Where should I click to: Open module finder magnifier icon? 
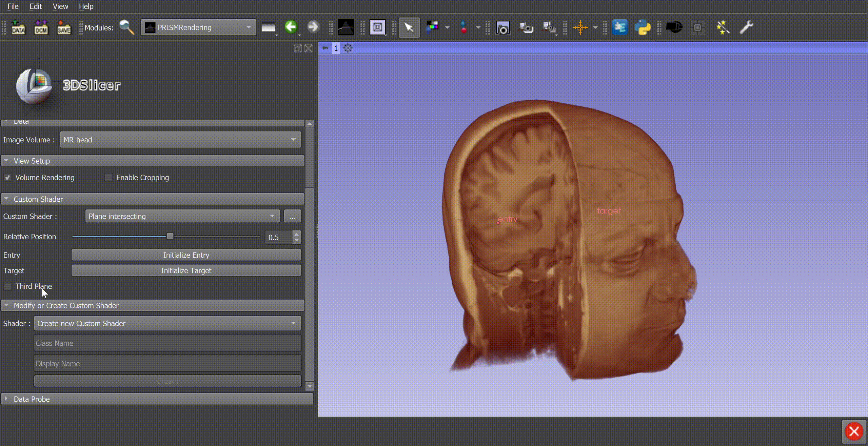tap(127, 27)
